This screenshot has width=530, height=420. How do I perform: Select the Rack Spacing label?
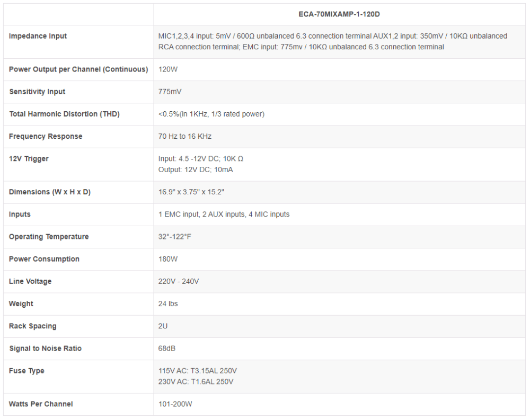coord(32,326)
